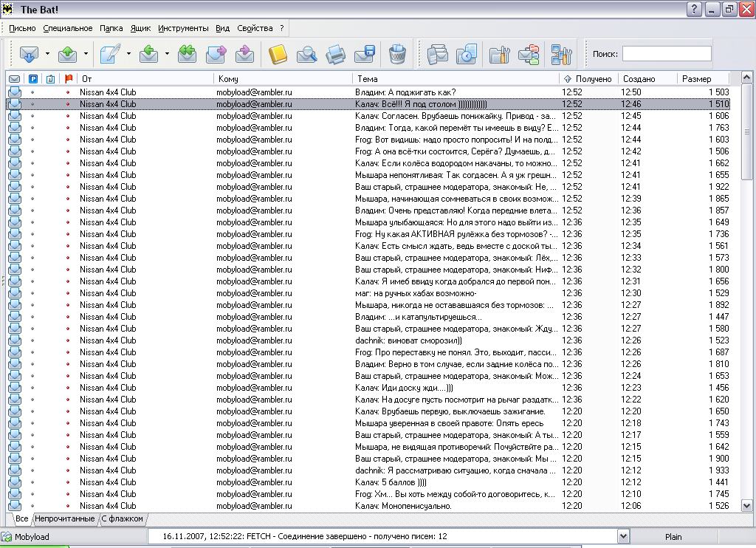Expand the send queued mail dropdown arrow
The image size is (756, 548).
tap(86, 54)
